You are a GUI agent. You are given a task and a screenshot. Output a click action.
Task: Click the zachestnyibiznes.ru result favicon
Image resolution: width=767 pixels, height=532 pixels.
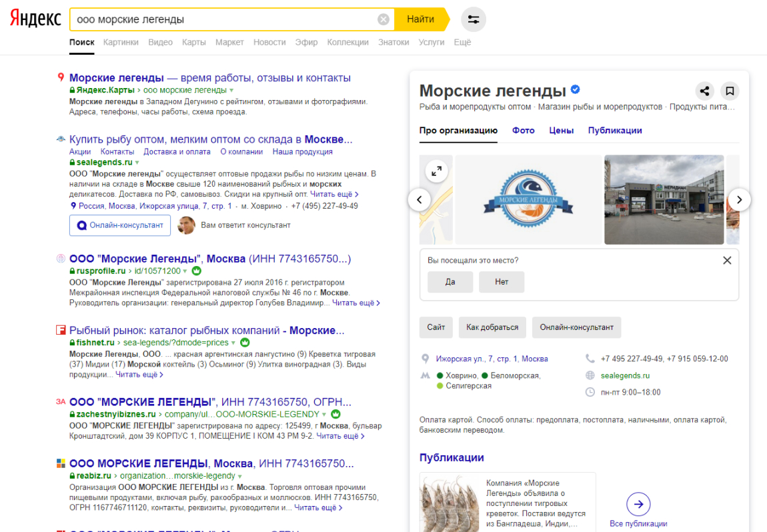point(61,401)
